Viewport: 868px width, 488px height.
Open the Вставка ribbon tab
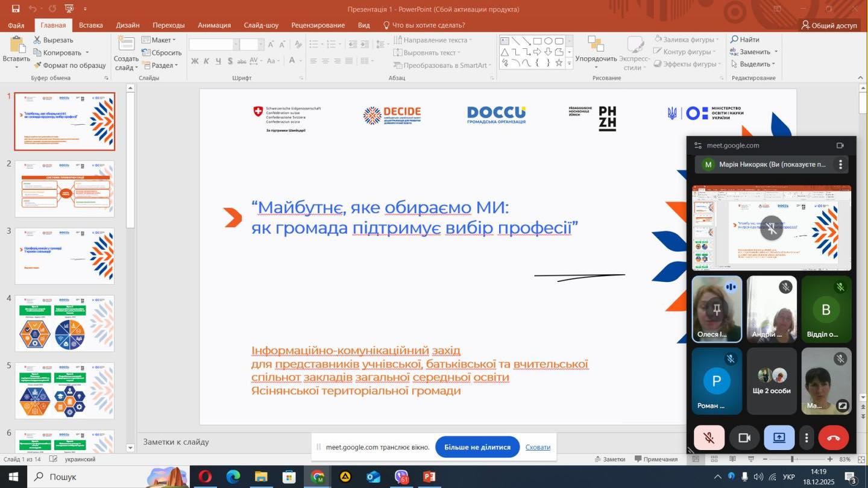click(x=91, y=25)
